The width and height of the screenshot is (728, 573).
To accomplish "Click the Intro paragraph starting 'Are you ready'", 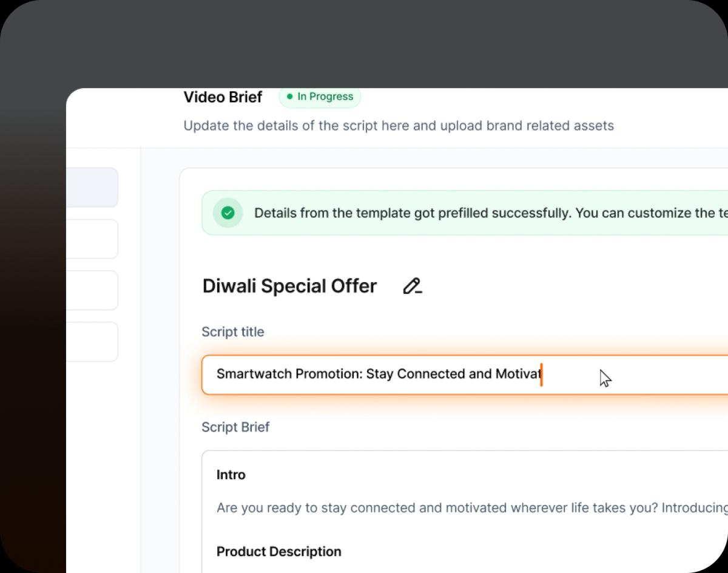I will [472, 507].
